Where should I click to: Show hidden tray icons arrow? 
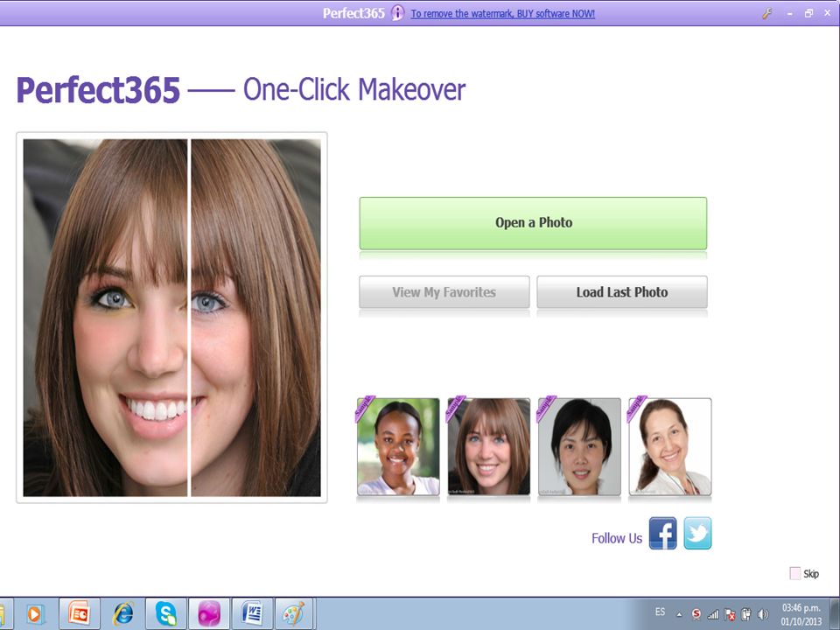click(x=679, y=614)
